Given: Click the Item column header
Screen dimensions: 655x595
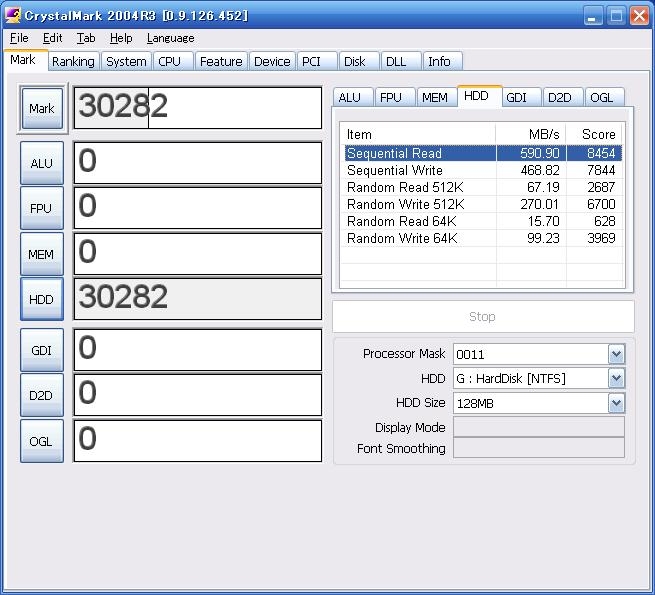Looking at the screenshot, I should pyautogui.click(x=418, y=134).
